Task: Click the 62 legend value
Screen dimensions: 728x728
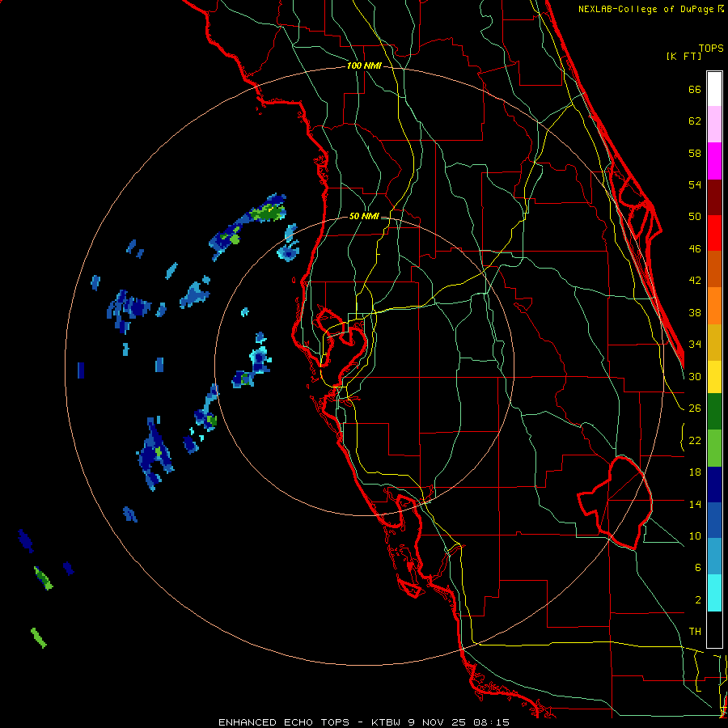Action: [x=695, y=121]
